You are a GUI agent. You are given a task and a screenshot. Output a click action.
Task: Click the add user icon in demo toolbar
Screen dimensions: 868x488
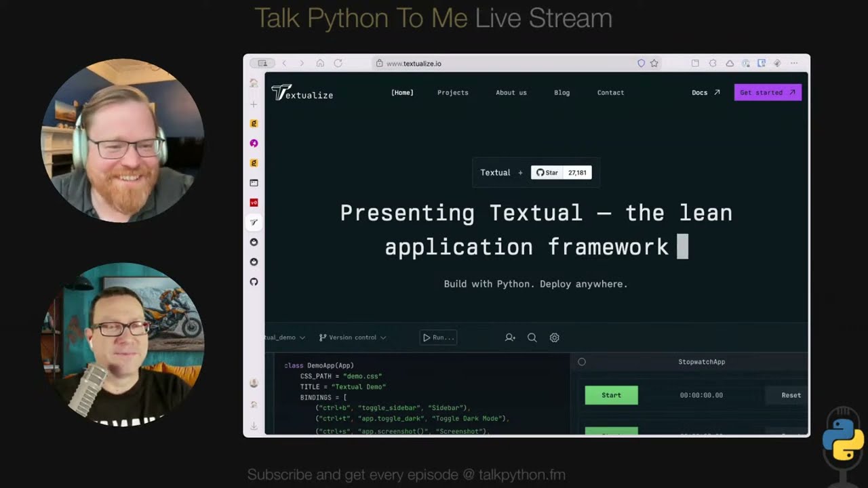[x=510, y=338]
